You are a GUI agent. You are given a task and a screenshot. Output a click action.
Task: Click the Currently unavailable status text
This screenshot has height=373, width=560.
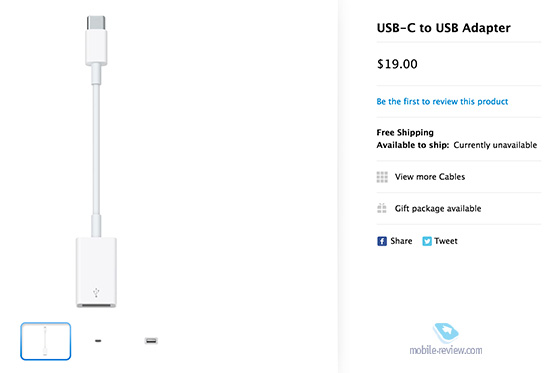(x=495, y=145)
